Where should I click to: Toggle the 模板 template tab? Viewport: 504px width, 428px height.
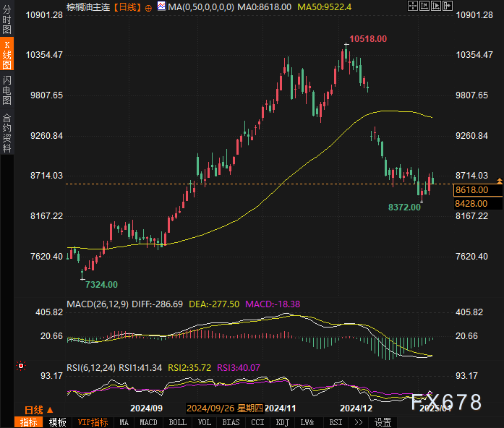pyautogui.click(x=58, y=422)
